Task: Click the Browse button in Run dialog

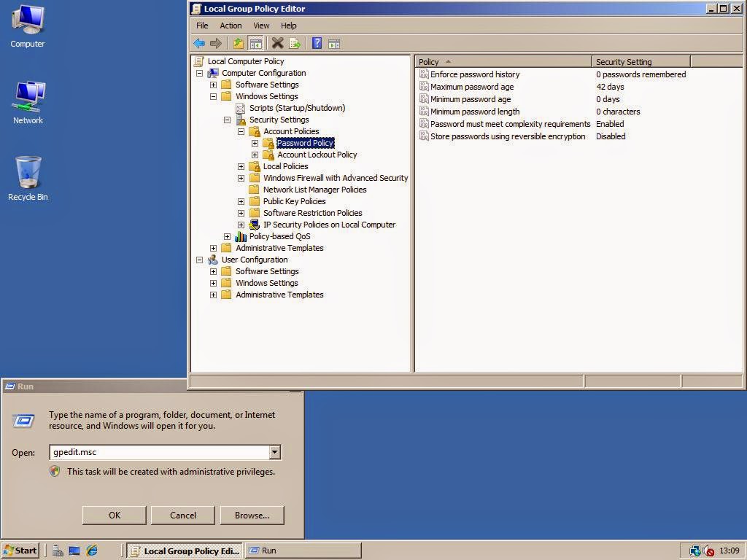Action: coord(252,515)
